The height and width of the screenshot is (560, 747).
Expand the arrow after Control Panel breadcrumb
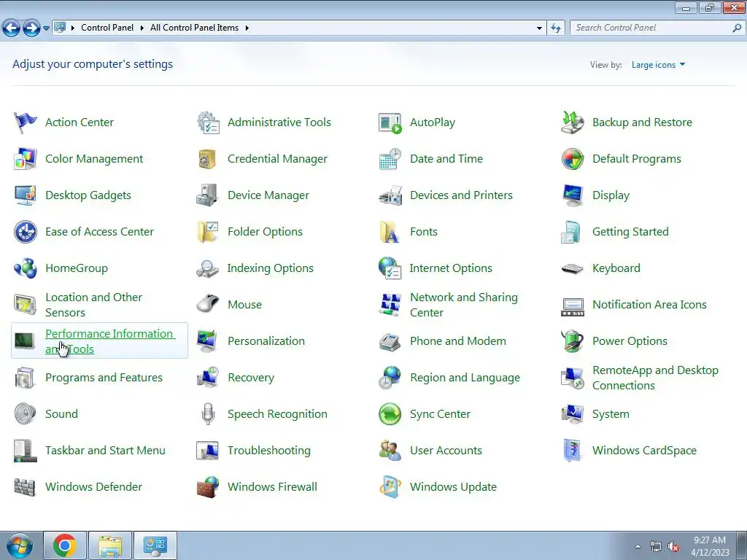[142, 28]
